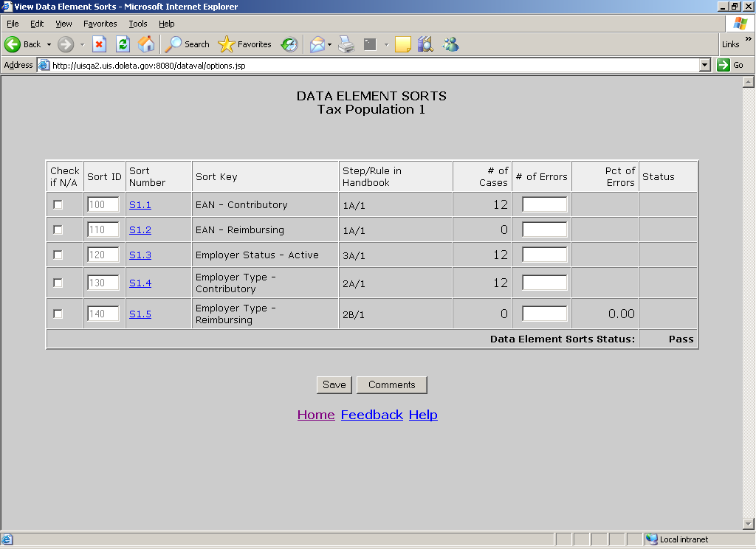Open the Back button history dropdown
756x549 pixels.
(x=49, y=44)
